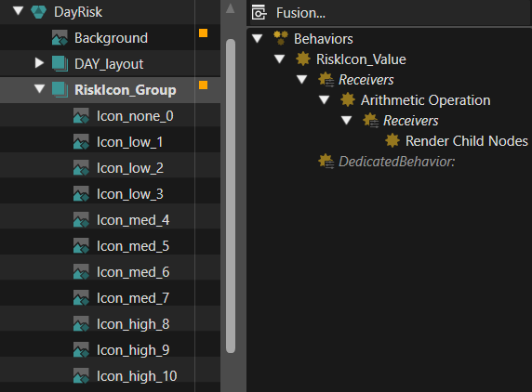Click the Fusion panel icon
The width and height of the screenshot is (532, 392).
point(259,13)
